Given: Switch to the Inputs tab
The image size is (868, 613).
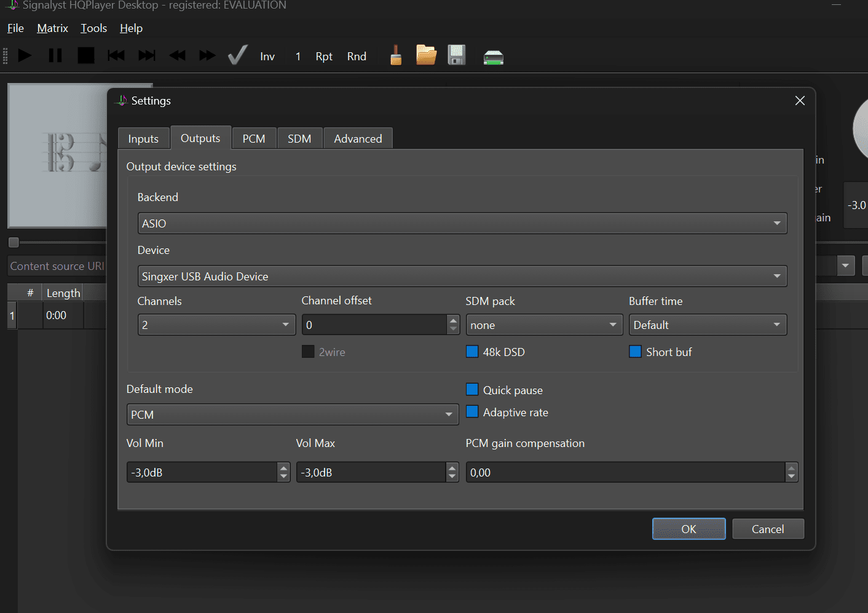Looking at the screenshot, I should click(x=143, y=139).
